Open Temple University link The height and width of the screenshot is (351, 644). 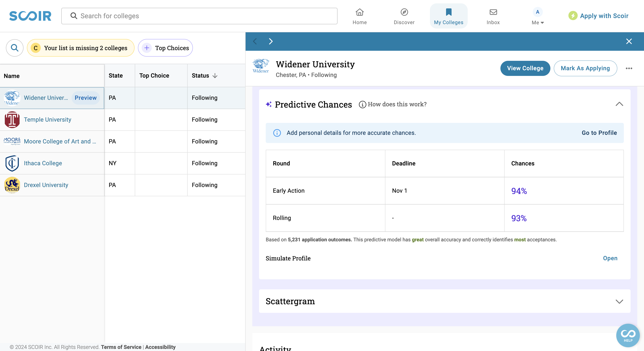(x=47, y=120)
